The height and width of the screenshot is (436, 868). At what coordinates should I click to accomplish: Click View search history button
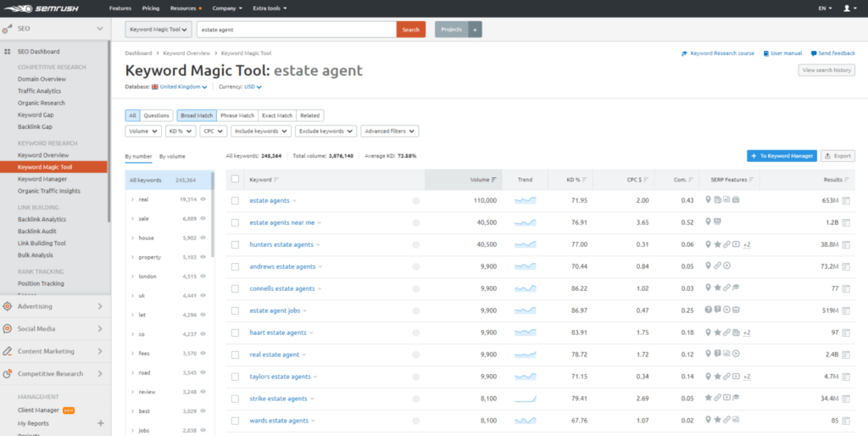point(826,70)
